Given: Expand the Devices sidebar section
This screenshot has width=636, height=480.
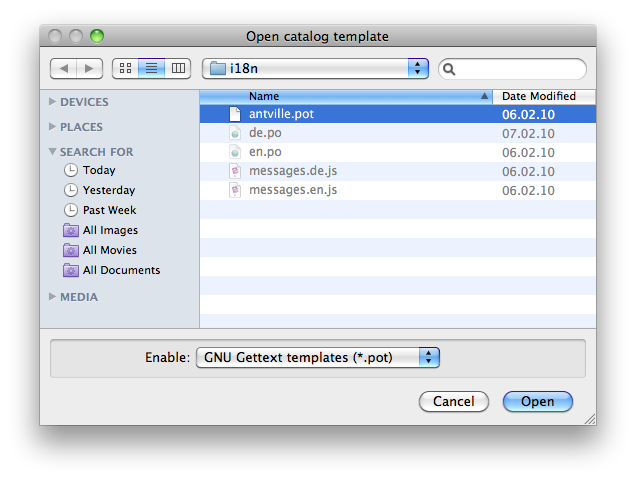Looking at the screenshot, I should [x=53, y=102].
